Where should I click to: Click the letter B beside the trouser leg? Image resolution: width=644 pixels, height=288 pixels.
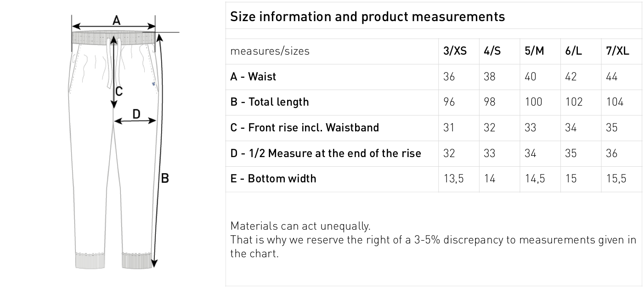click(x=165, y=178)
